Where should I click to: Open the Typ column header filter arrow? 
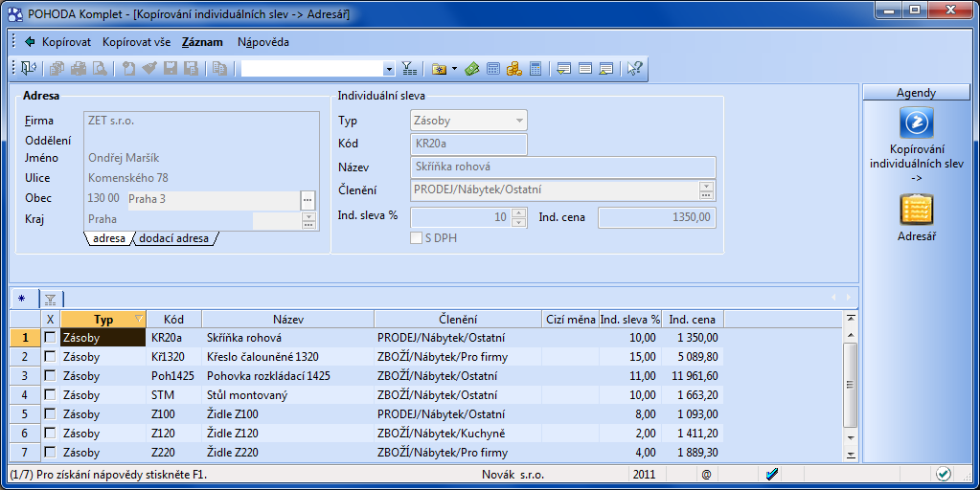click(x=139, y=319)
